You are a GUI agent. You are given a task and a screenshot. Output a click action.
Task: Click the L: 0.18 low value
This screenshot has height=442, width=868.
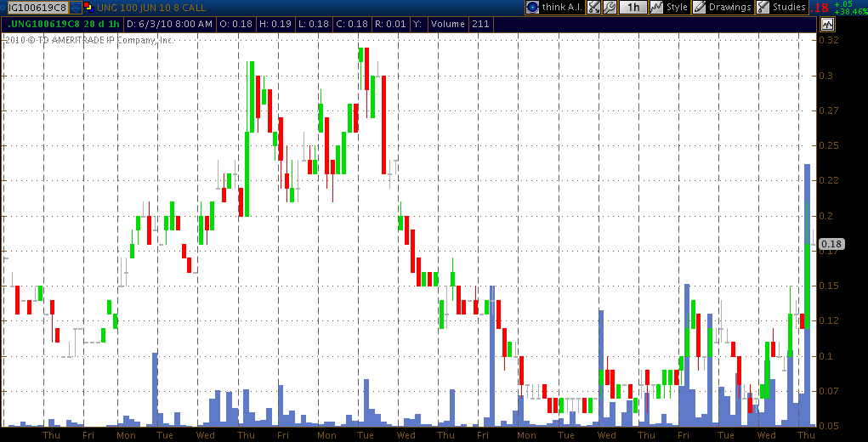(x=312, y=25)
